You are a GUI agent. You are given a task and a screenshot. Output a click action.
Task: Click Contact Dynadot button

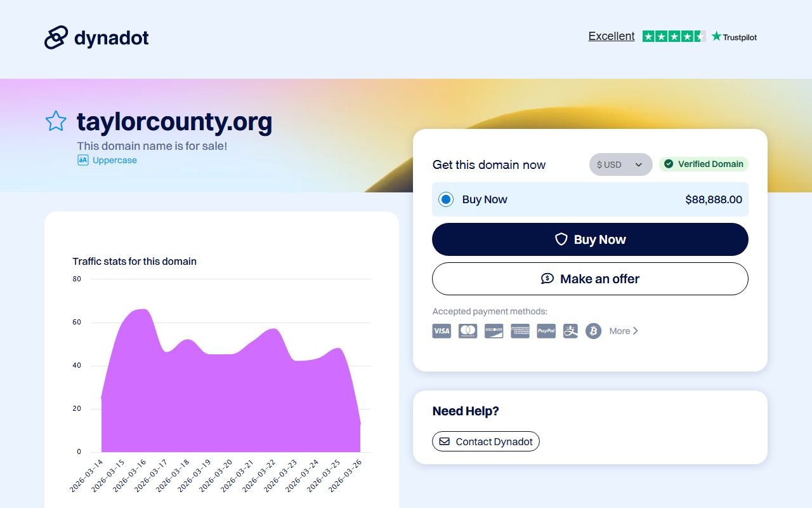tap(486, 441)
